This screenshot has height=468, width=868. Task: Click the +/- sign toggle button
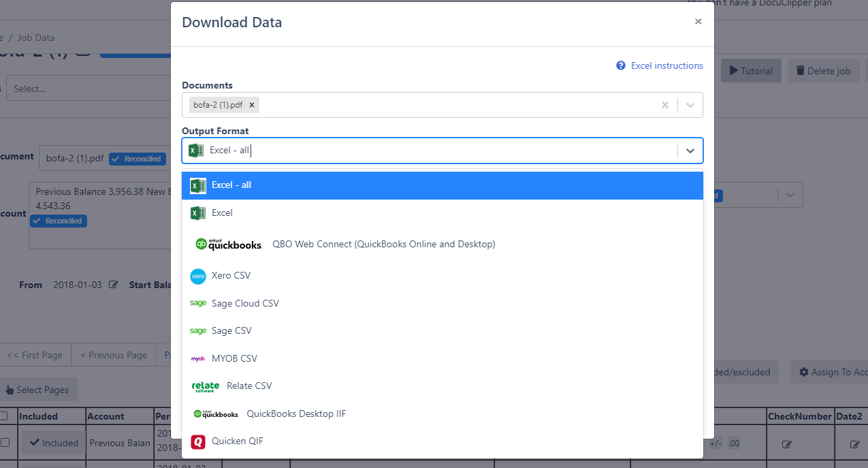[716, 443]
